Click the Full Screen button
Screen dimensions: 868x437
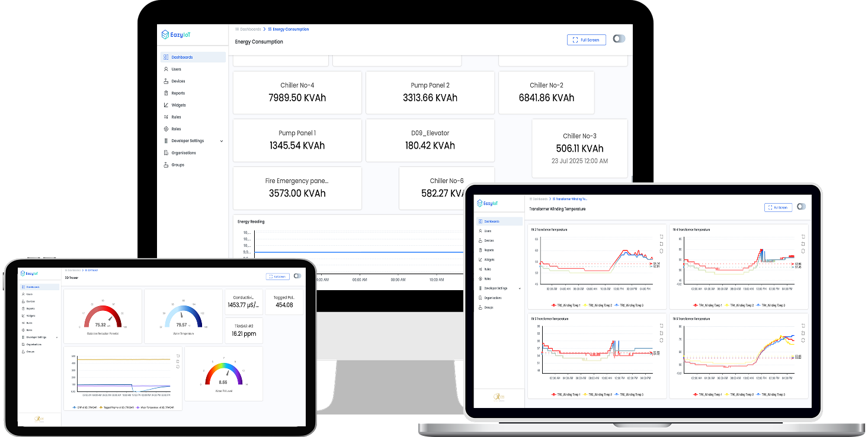point(586,40)
